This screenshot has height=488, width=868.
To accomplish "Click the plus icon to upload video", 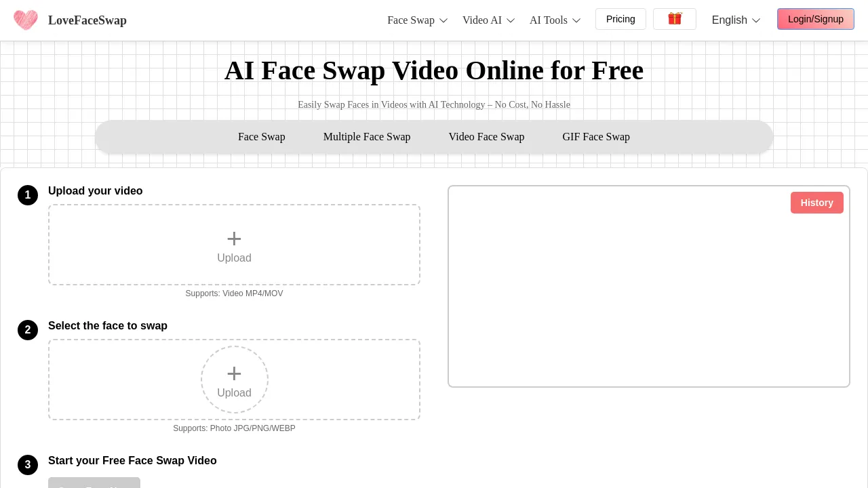I will (x=234, y=239).
